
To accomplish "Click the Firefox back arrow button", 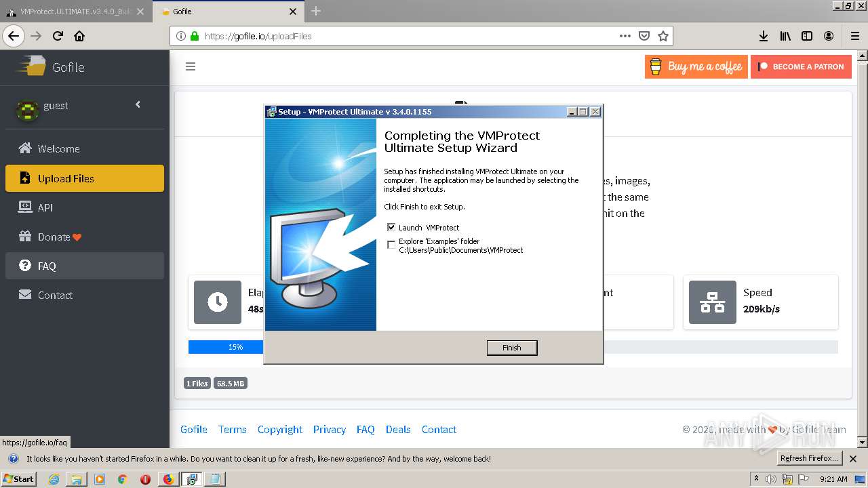I will tap(14, 36).
